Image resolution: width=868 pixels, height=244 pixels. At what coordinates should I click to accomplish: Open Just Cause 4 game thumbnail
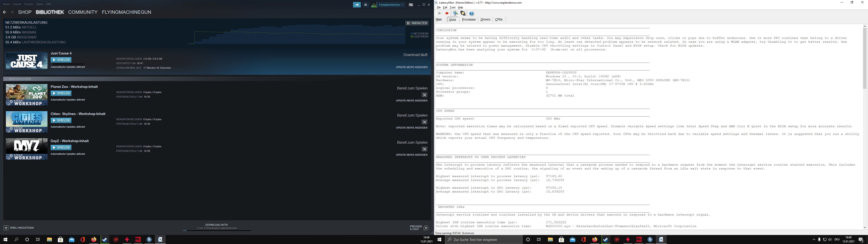27,61
